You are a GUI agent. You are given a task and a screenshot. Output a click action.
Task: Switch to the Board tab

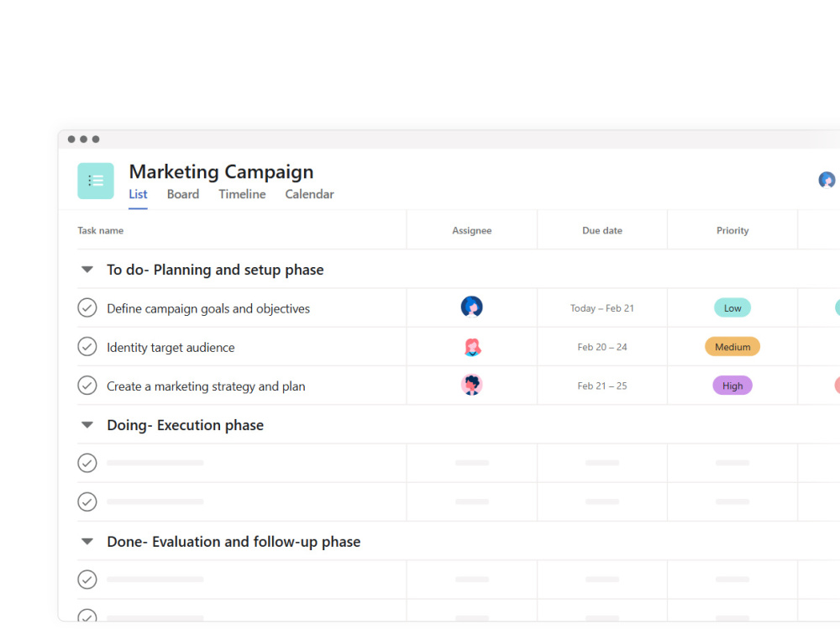tap(182, 194)
